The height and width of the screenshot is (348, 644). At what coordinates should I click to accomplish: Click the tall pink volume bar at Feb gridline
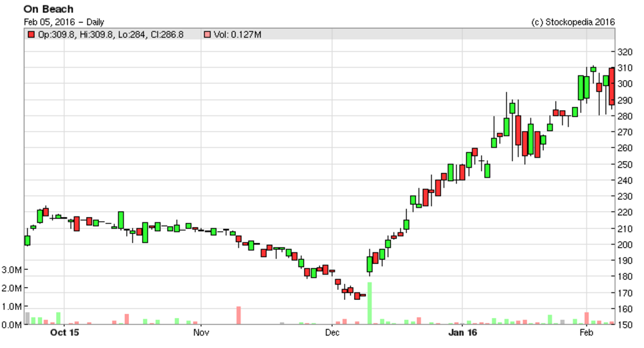(587, 319)
